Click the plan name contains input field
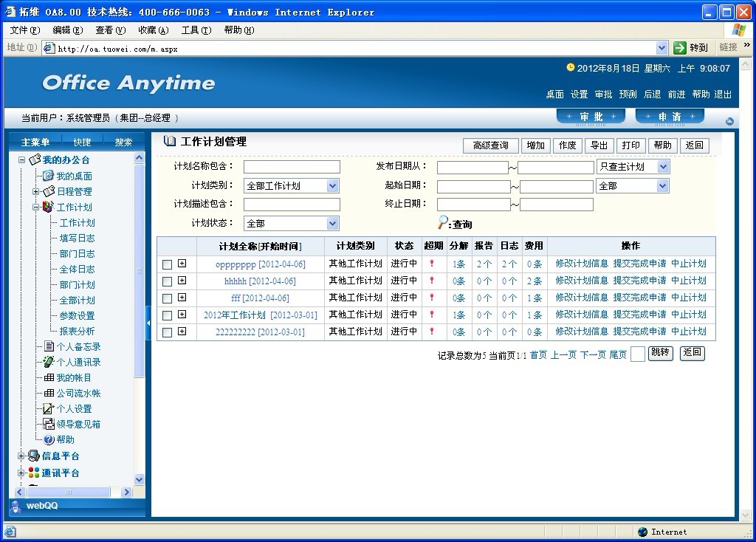This screenshot has height=542, width=756. coord(292,167)
